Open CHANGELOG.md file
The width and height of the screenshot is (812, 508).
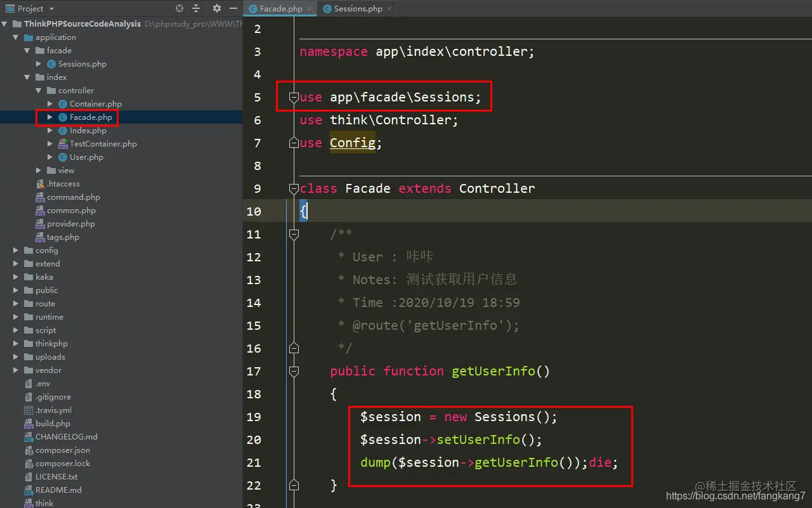pos(67,437)
